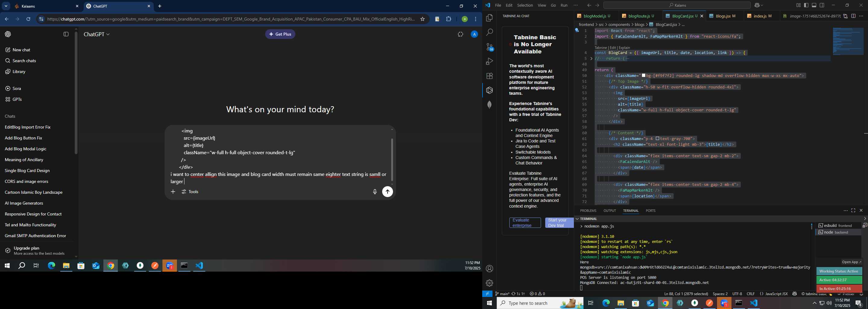Expand folded code at line 5

pyautogui.click(x=591, y=59)
